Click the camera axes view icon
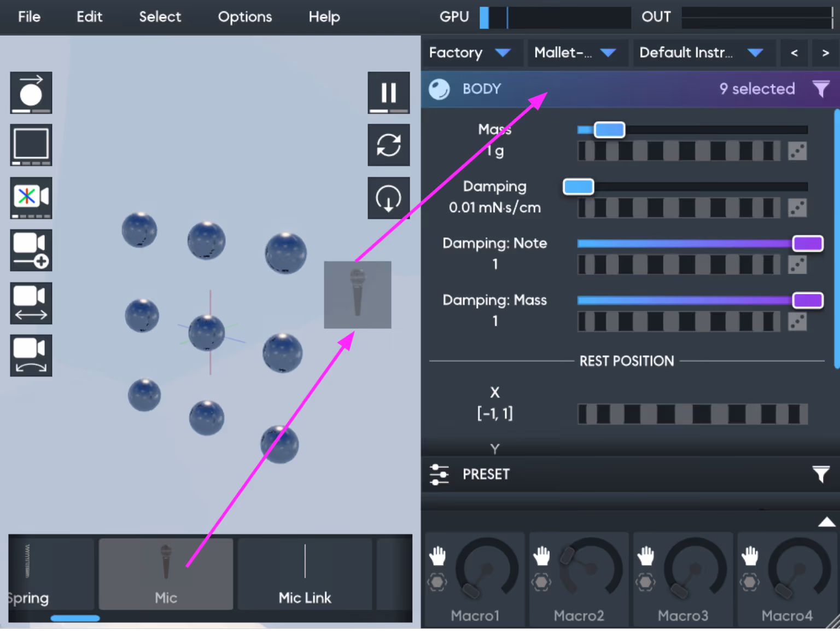840x631 pixels. (x=31, y=198)
